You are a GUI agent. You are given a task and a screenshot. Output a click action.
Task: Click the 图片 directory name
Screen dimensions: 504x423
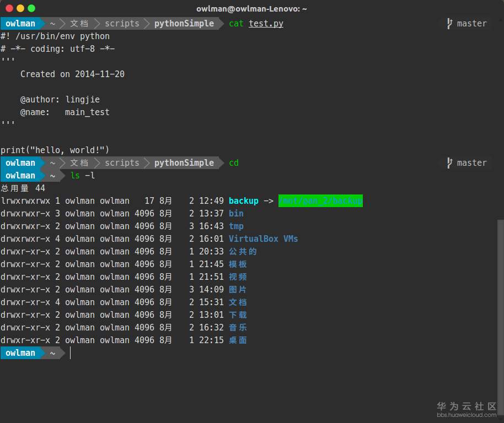point(238,290)
